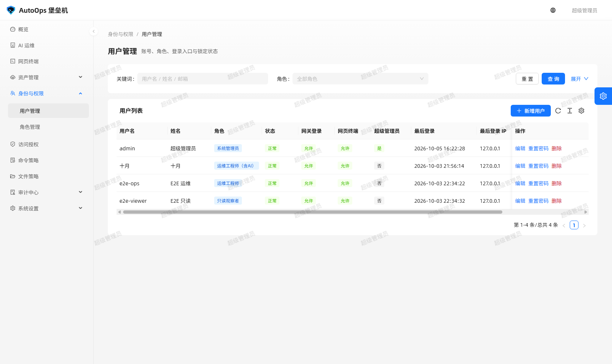Click the 身份与权限 breadcrumb
612x364 pixels.
121,34
